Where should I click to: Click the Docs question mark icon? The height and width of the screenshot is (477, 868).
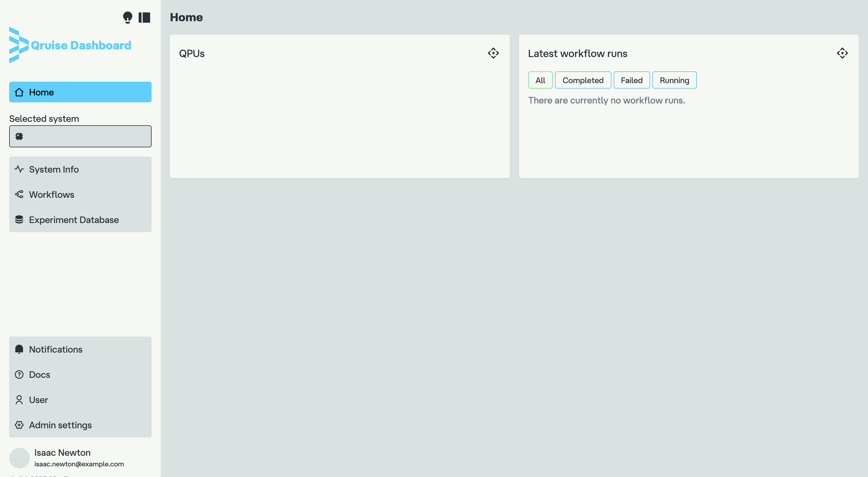pyautogui.click(x=19, y=375)
